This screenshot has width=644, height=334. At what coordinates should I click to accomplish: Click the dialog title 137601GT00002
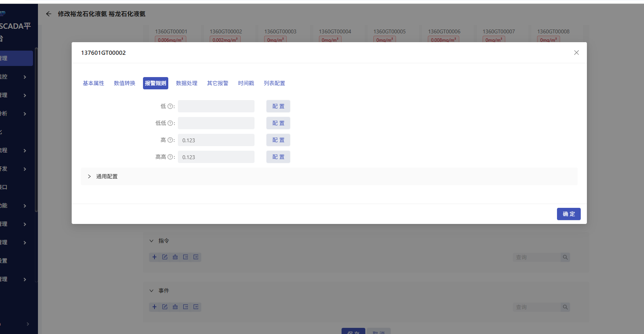pyautogui.click(x=103, y=53)
